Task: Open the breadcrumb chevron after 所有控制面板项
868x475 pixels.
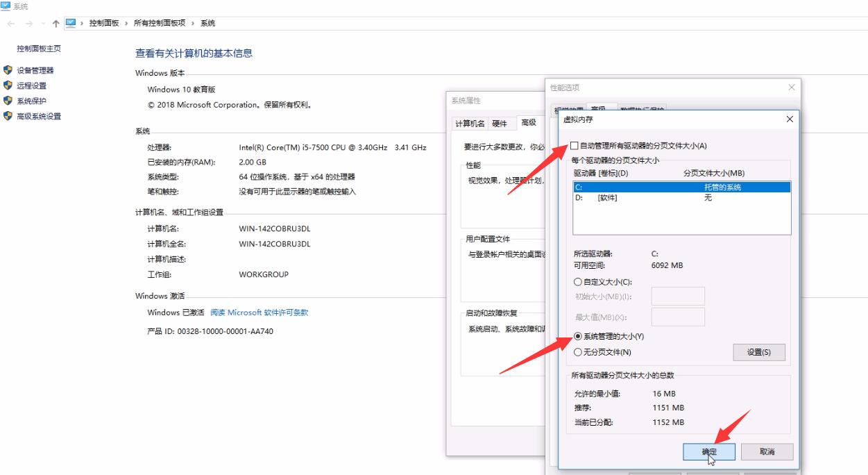Action: pyautogui.click(x=194, y=24)
